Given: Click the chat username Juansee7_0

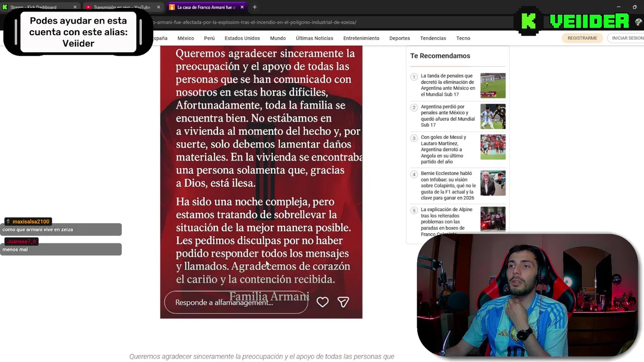Looking at the screenshot, I should [x=22, y=242].
